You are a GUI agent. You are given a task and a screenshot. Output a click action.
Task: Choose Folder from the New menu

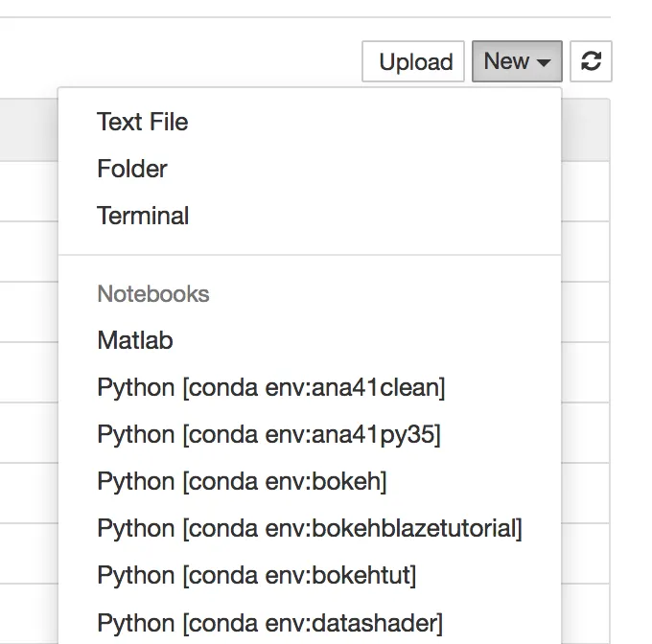pyautogui.click(x=132, y=169)
